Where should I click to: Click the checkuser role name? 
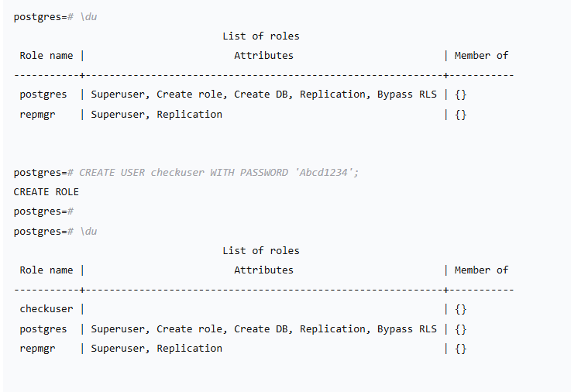click(46, 308)
